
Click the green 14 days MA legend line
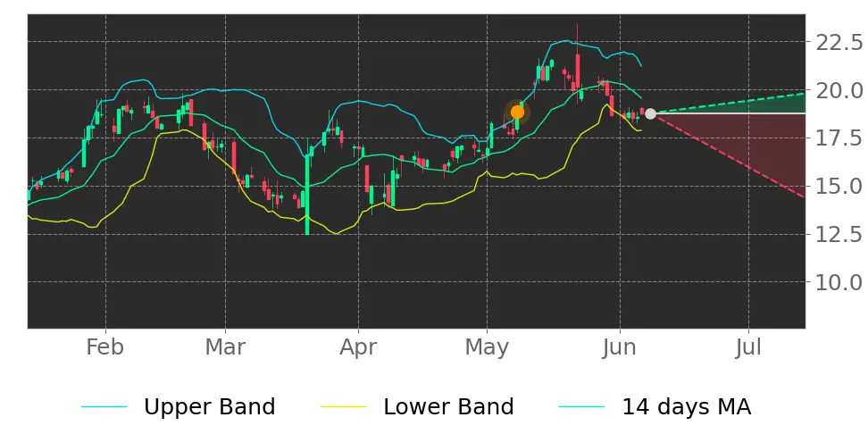click(582, 407)
